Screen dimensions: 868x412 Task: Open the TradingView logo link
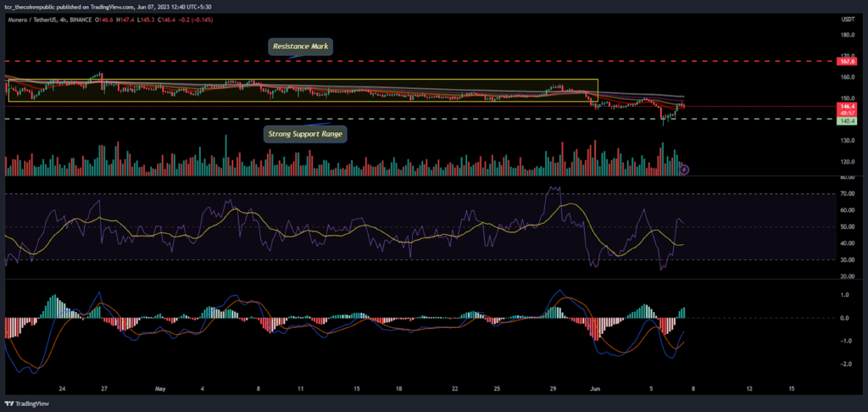pos(28,404)
